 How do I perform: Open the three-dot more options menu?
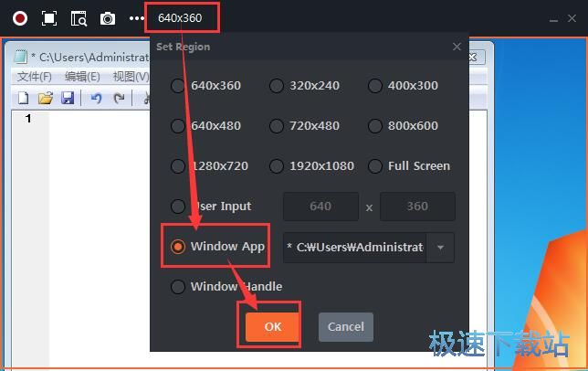click(x=137, y=18)
